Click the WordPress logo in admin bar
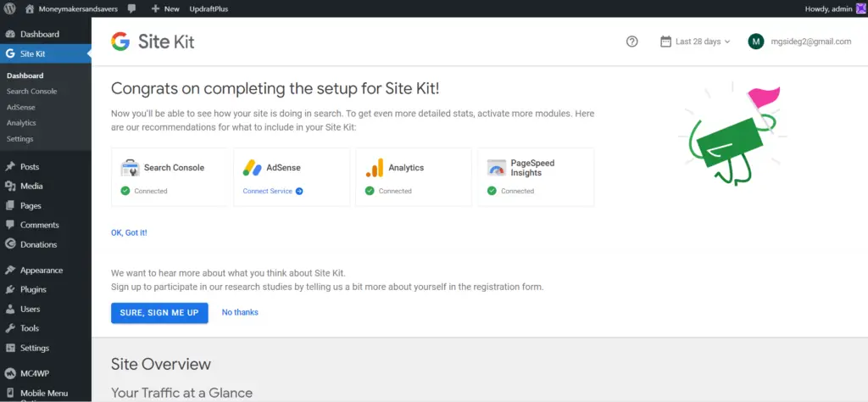The height and width of the screenshot is (402, 868). [x=9, y=8]
